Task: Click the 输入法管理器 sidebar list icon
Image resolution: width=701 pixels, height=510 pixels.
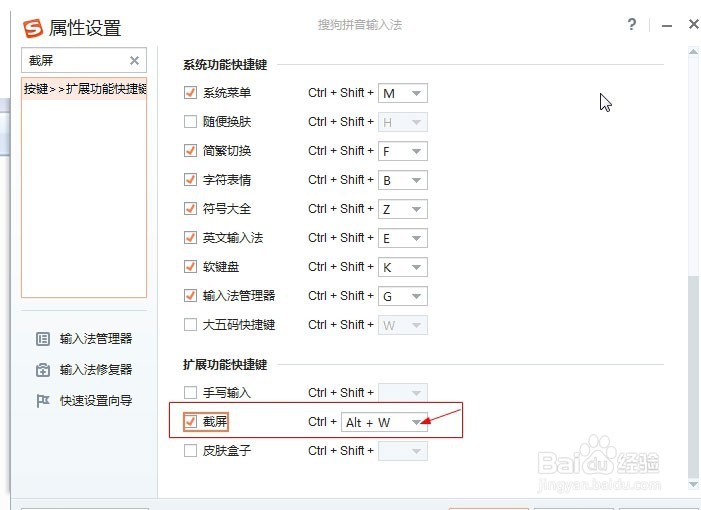Action: [x=43, y=339]
